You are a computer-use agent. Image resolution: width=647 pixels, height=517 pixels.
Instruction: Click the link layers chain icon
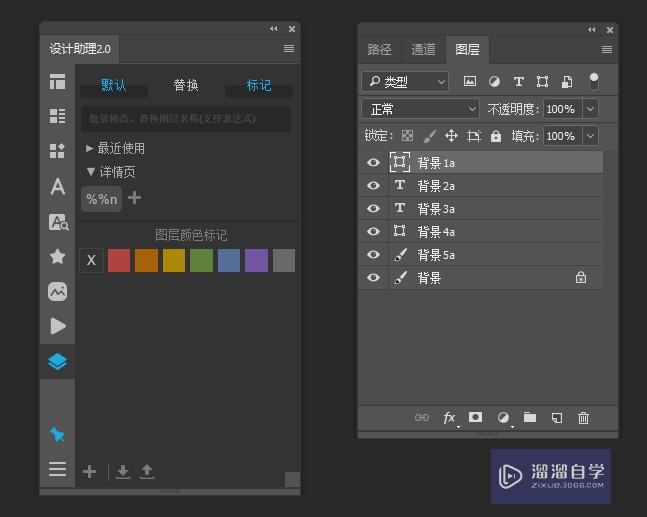point(422,418)
